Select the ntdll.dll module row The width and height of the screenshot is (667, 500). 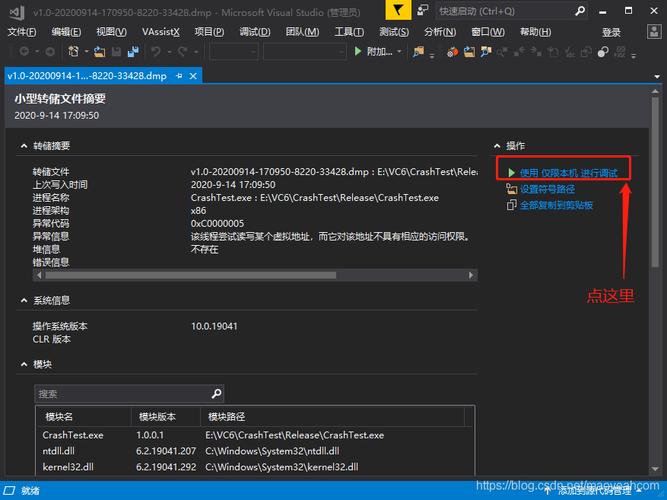point(255,451)
